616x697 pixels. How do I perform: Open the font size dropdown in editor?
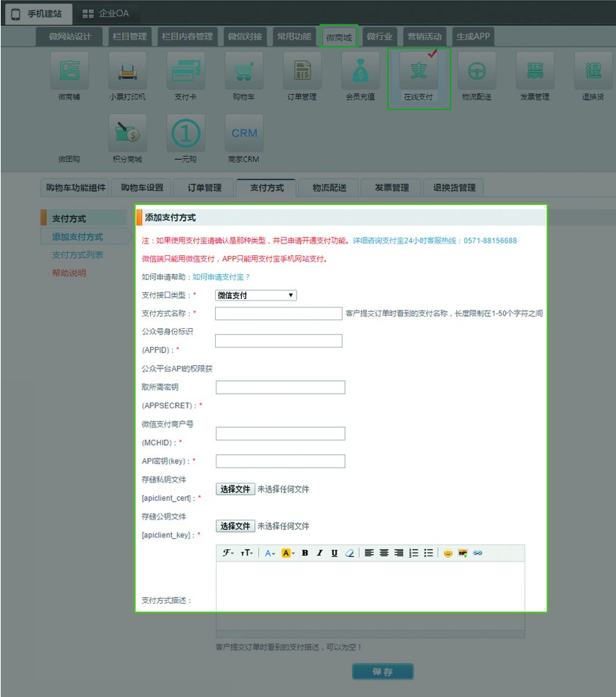pyautogui.click(x=247, y=553)
